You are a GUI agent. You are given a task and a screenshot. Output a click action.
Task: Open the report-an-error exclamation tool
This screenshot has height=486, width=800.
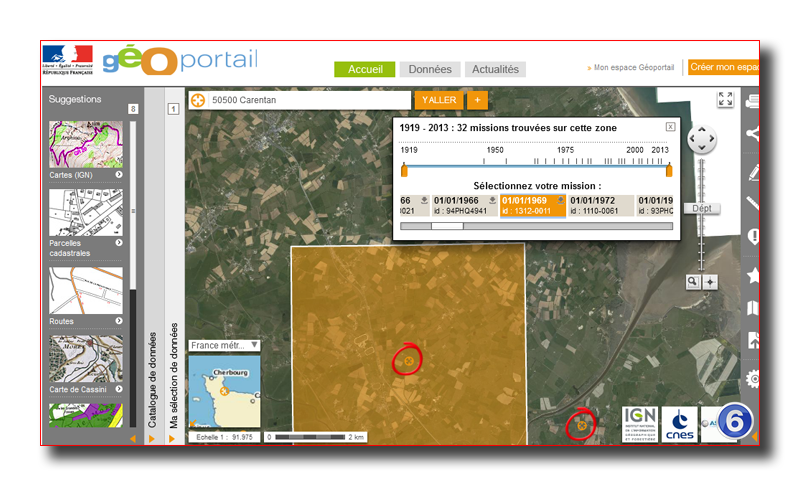753,237
